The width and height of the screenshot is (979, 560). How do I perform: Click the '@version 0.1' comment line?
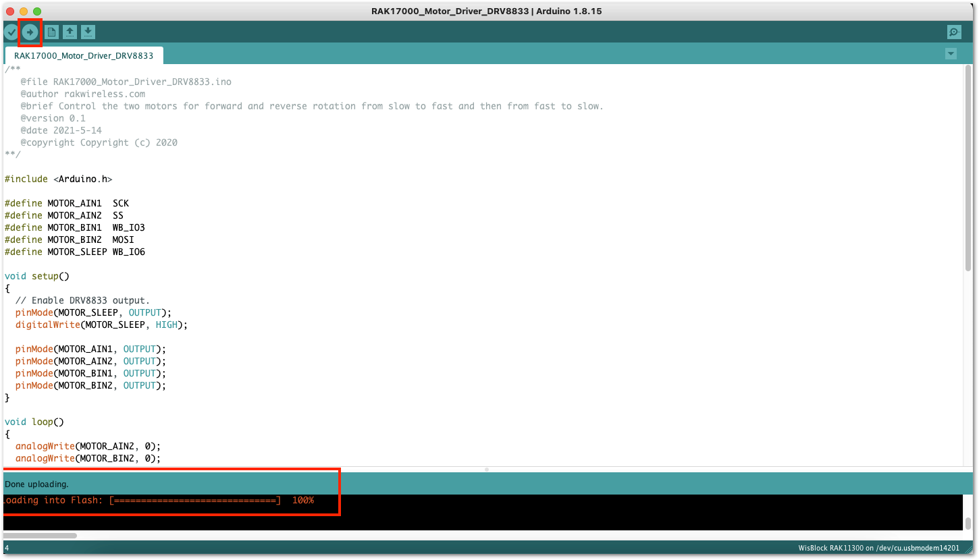click(x=53, y=118)
